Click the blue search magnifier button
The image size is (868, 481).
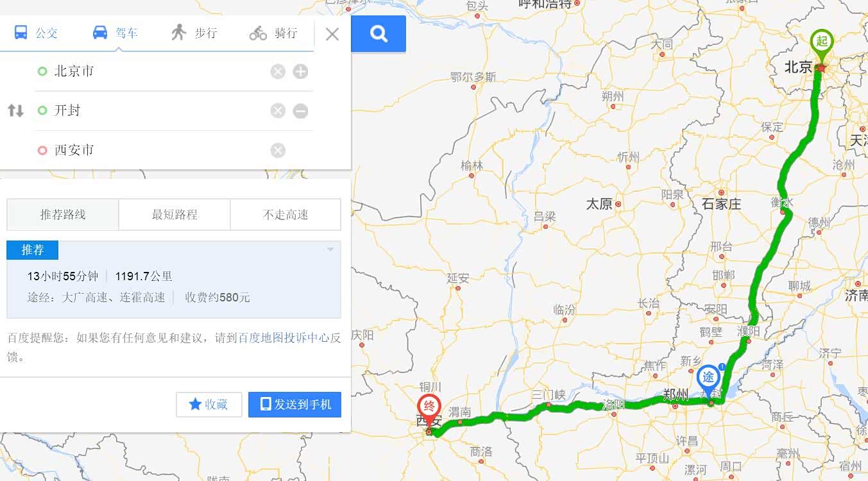pos(379,33)
